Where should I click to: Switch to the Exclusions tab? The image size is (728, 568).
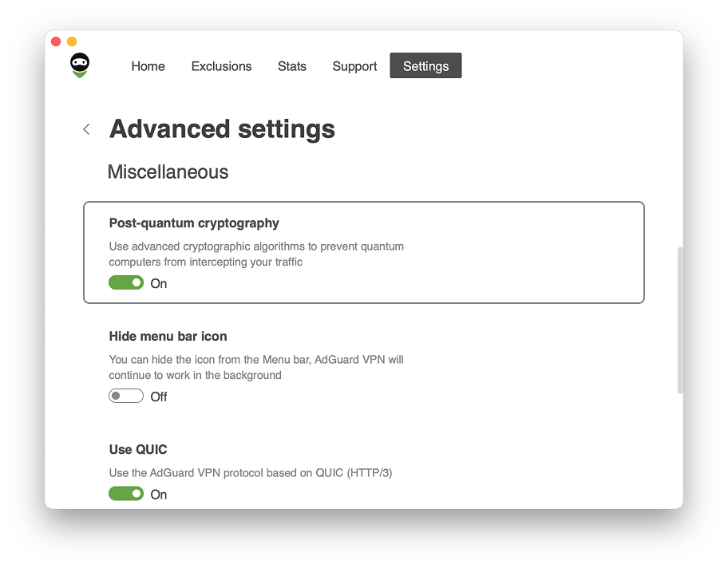point(221,66)
